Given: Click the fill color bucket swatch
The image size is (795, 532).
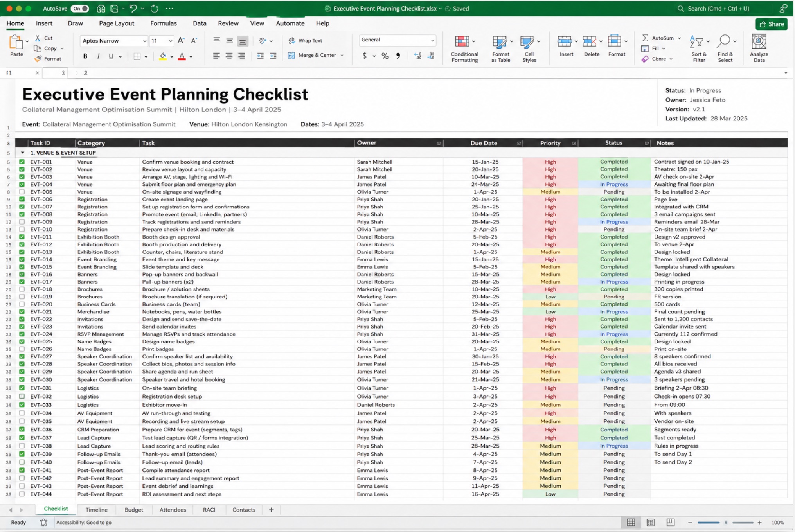Looking at the screenshot, I should point(163,56).
